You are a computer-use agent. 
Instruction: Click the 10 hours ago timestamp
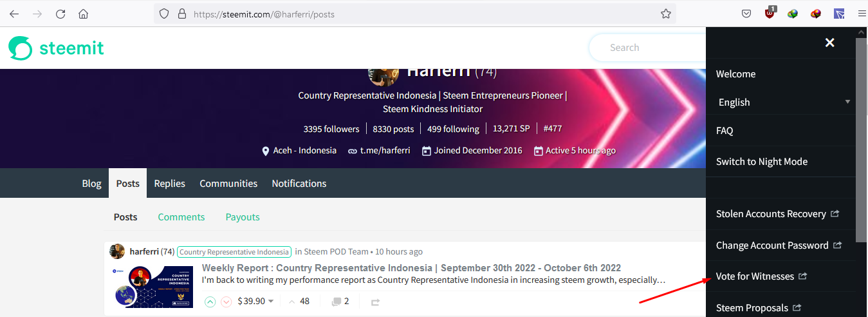[x=399, y=251]
